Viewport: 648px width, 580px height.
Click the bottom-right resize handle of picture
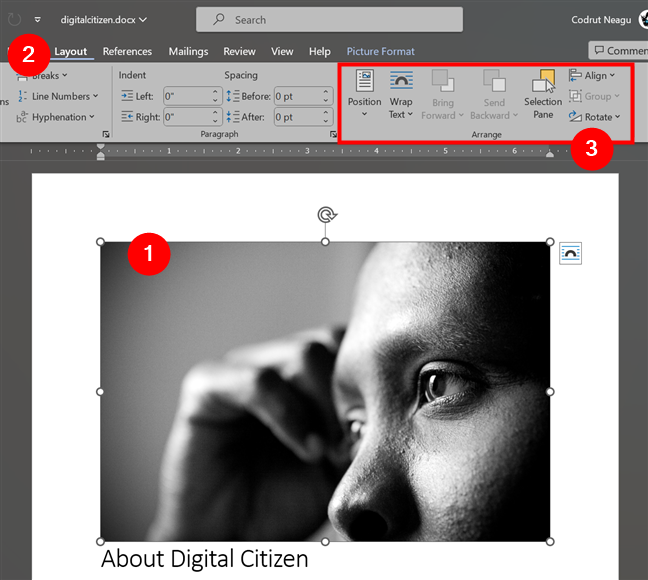tap(550, 542)
